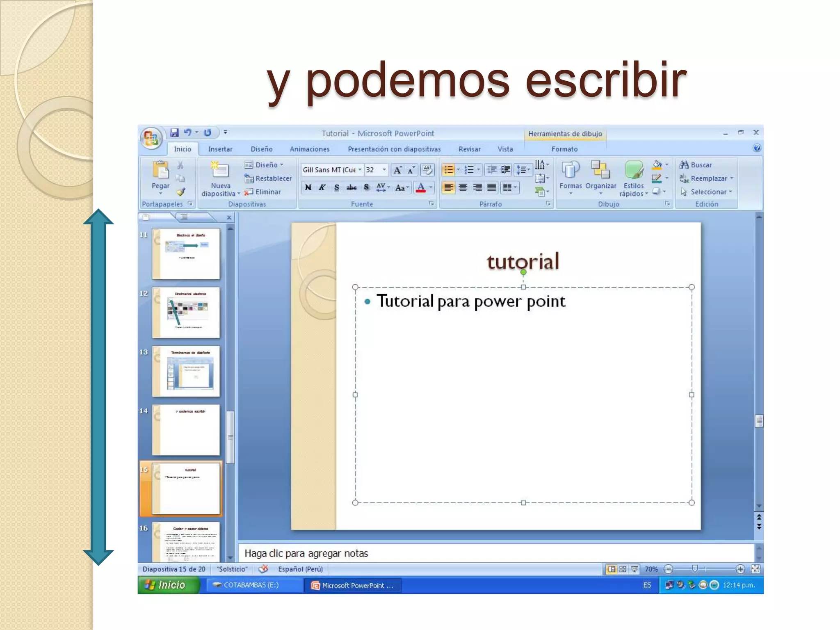Decrease list indent level
The height and width of the screenshot is (630, 840).
[492, 170]
